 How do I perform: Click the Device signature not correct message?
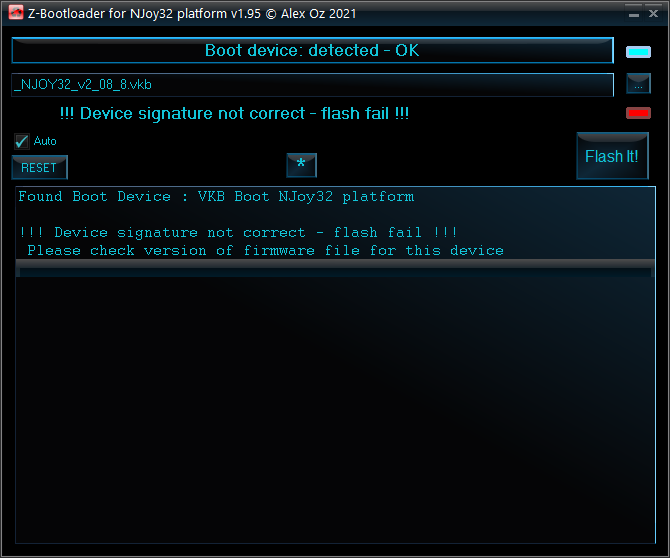pos(234,114)
